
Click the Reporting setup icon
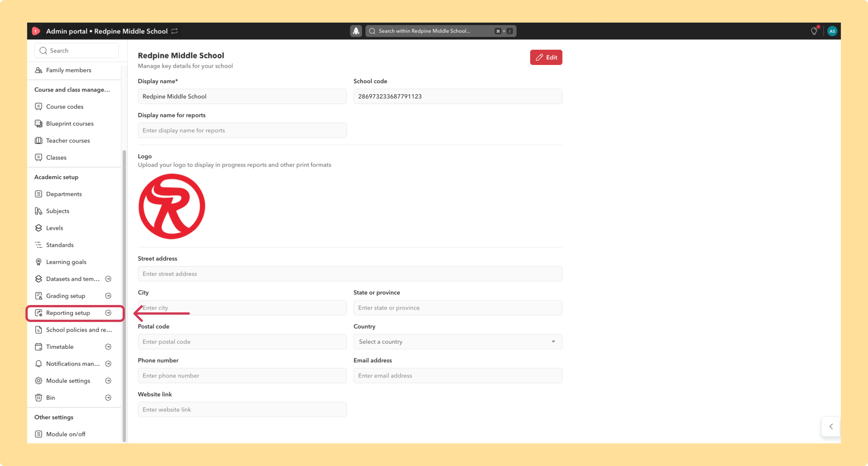click(x=39, y=313)
